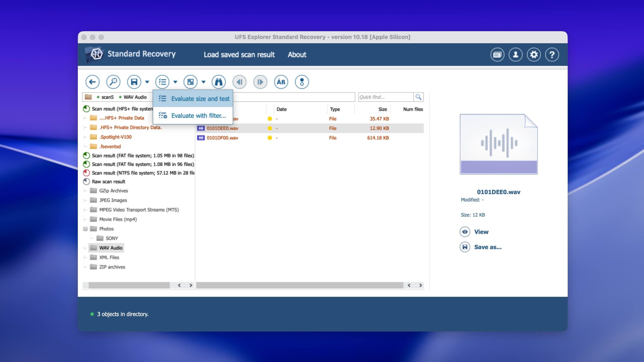Click the Quick find input field
Screen dimensions: 644x362
tap(385, 97)
